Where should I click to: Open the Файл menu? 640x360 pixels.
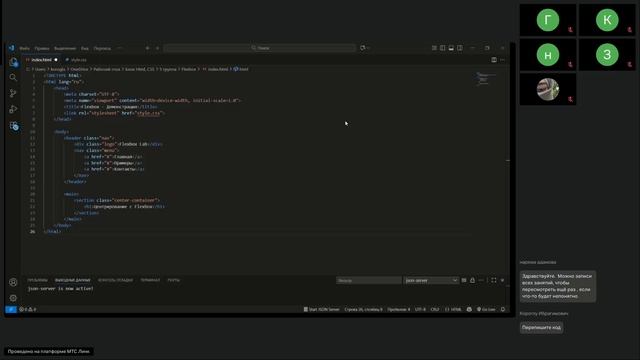[24, 48]
